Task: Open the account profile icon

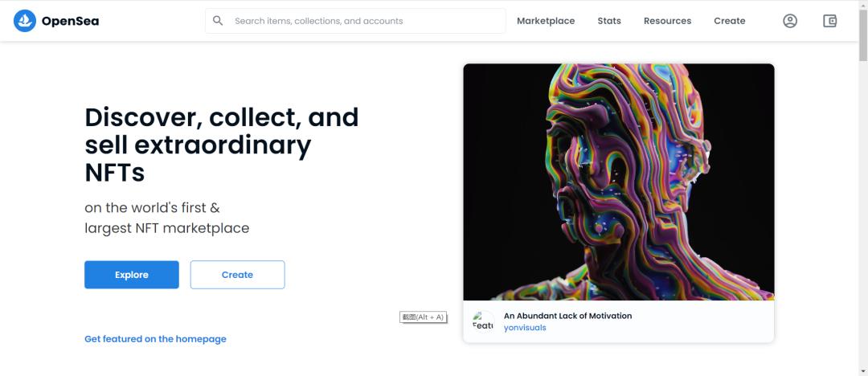Action: 790,21
